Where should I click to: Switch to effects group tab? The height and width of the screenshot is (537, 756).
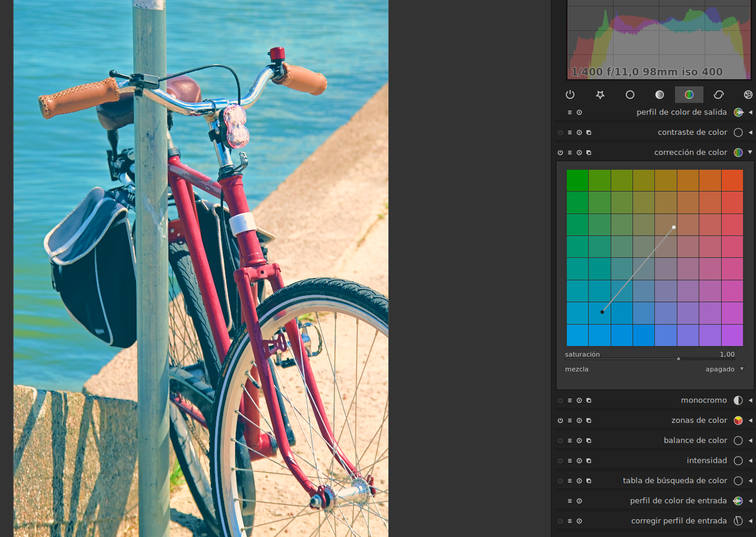tap(748, 95)
